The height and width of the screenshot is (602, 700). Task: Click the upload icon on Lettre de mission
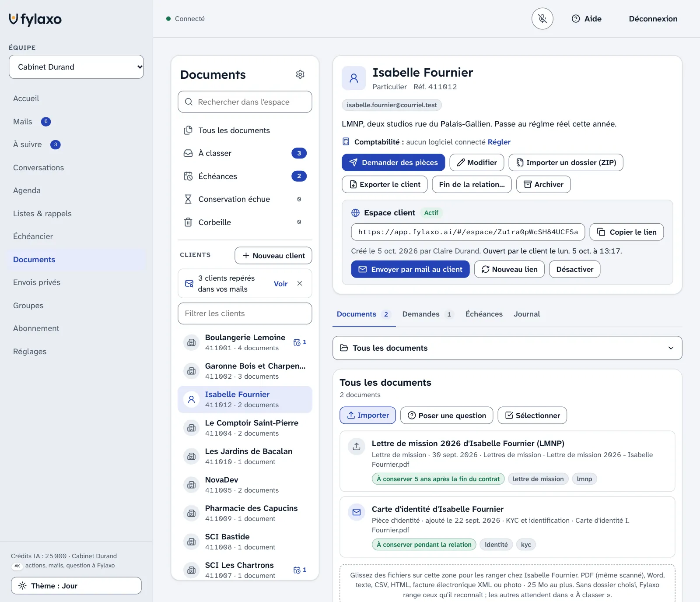click(357, 446)
